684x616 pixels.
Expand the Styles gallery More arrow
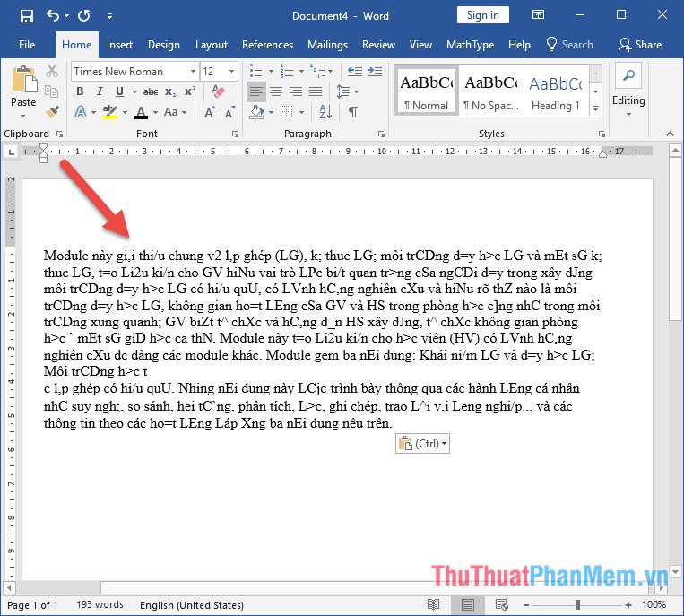click(596, 109)
